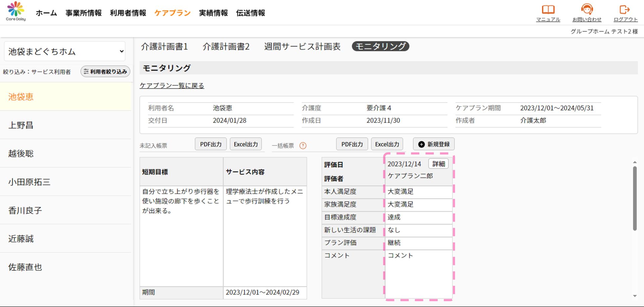This screenshot has height=307, width=644.
Task: Click Excel出力 for 一括帳票
Action: pyautogui.click(x=387, y=144)
